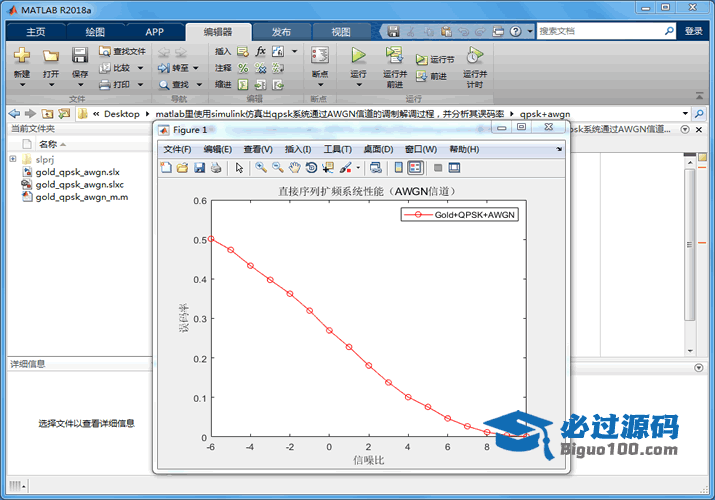Select the Rotate 3D tool
The height and width of the screenshot is (500, 715).
coord(311,168)
